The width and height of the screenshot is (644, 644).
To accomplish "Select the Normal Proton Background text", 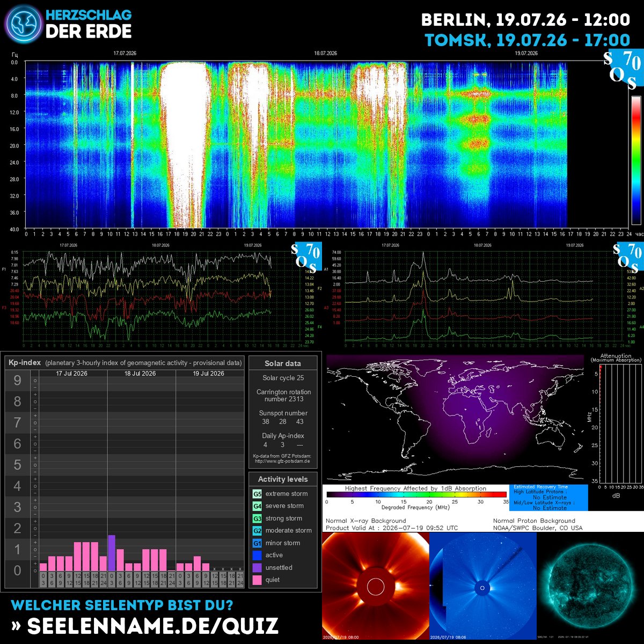I will click(534, 521).
